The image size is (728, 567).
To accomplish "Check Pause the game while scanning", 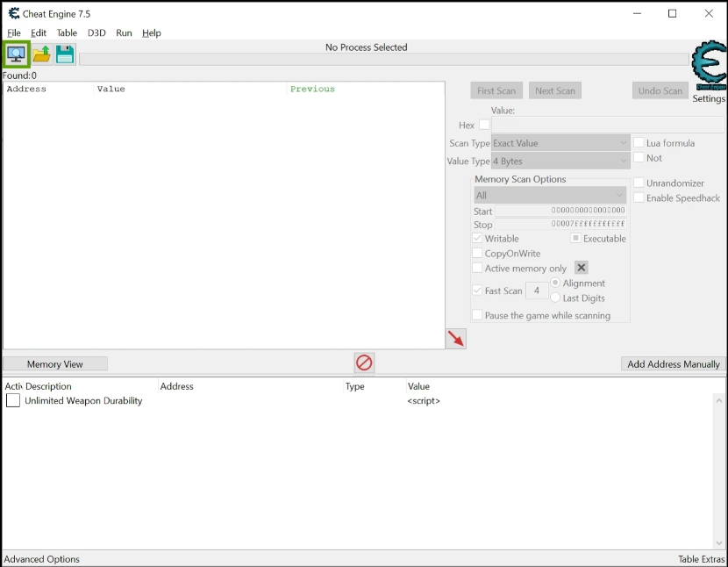I will click(477, 314).
